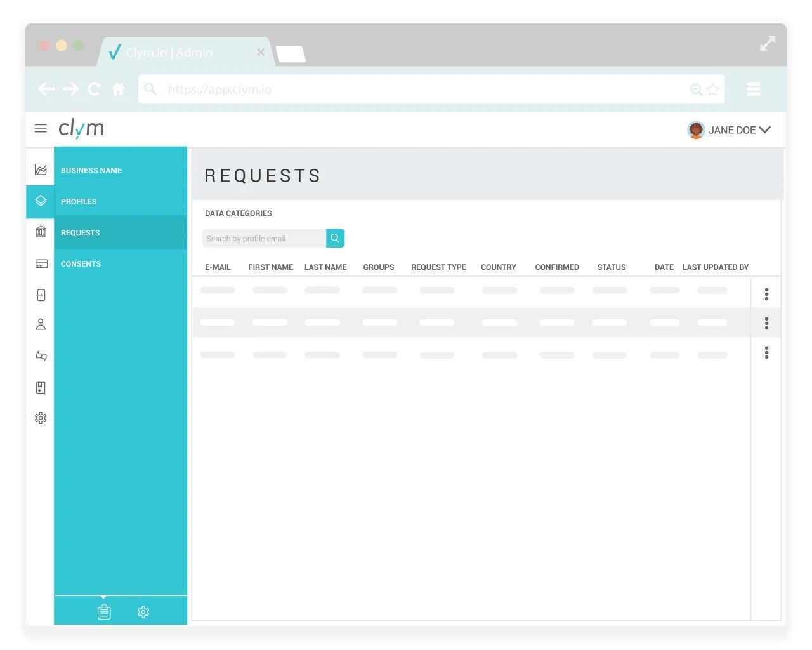Click the sign-in document icon in the sidebar
Viewport: 812px width, 650px height.
point(41,295)
